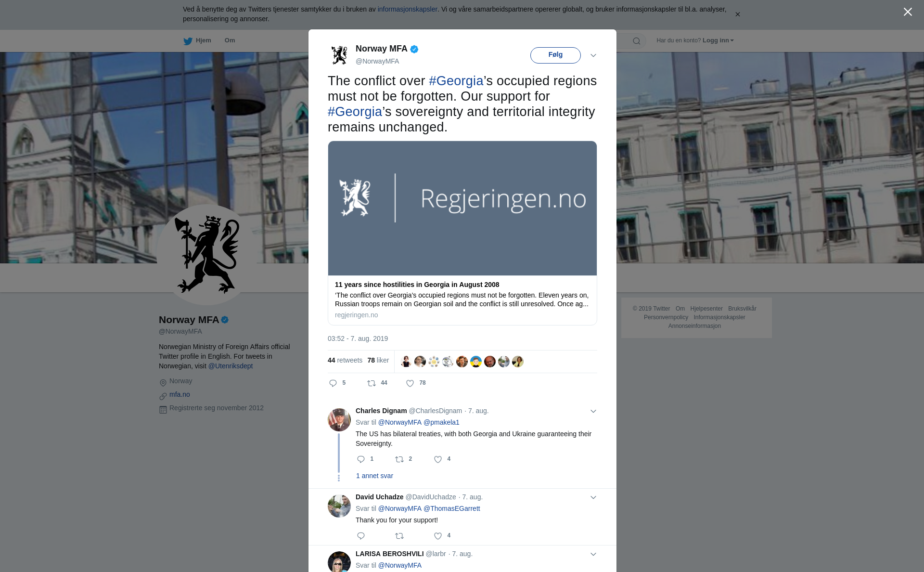Expand options chevron on LARISA BEROSHVILI's reply
The image size is (924, 572).
[x=593, y=554]
